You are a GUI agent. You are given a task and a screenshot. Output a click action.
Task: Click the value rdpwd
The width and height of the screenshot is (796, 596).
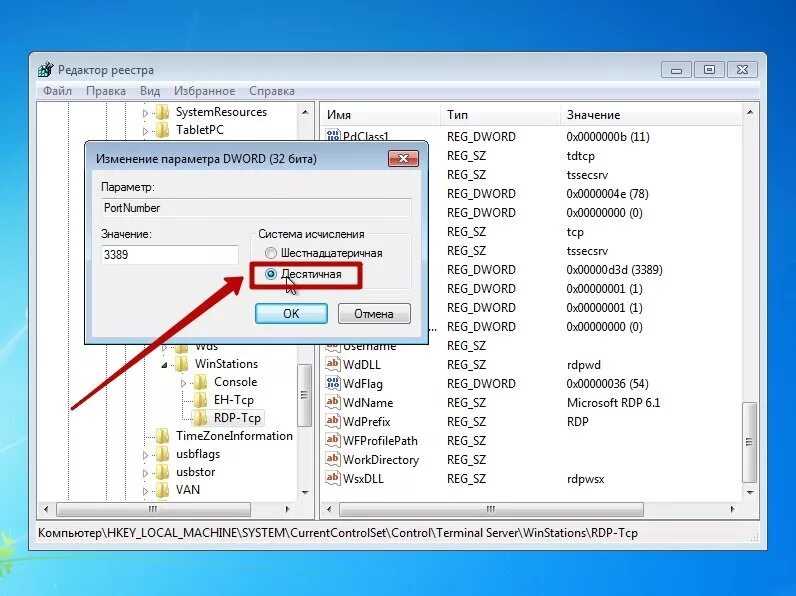(583, 365)
